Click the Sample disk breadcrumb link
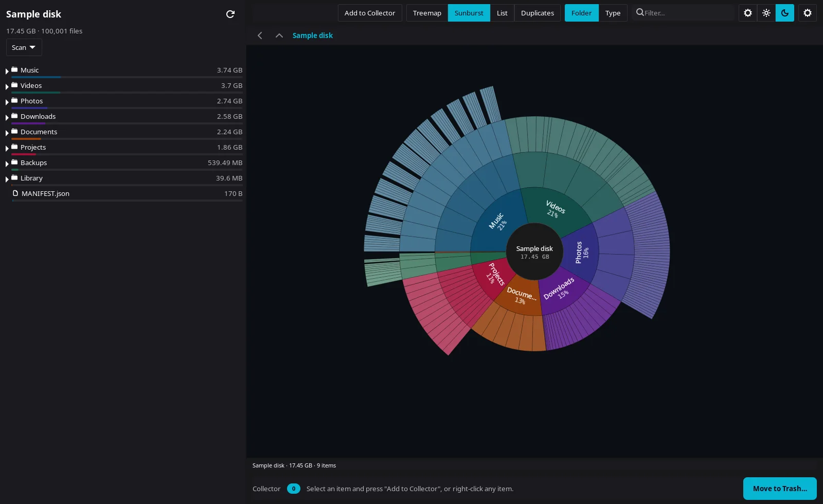This screenshot has height=504, width=823. [x=313, y=35]
